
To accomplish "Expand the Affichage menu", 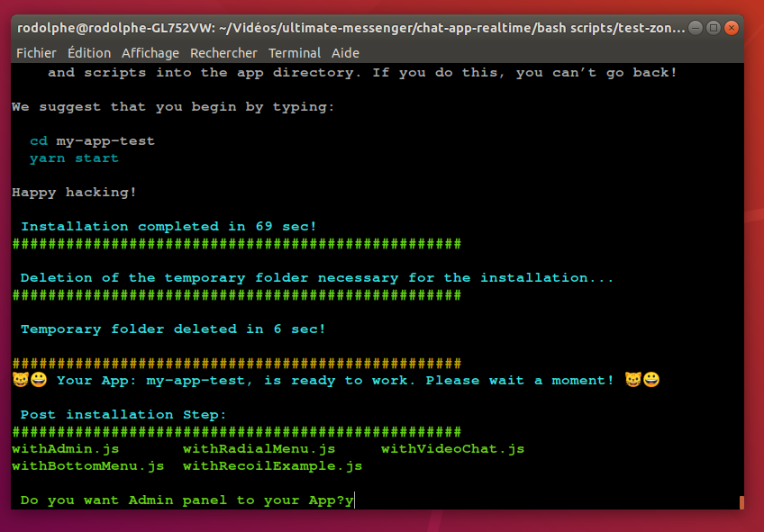I will tap(150, 53).
